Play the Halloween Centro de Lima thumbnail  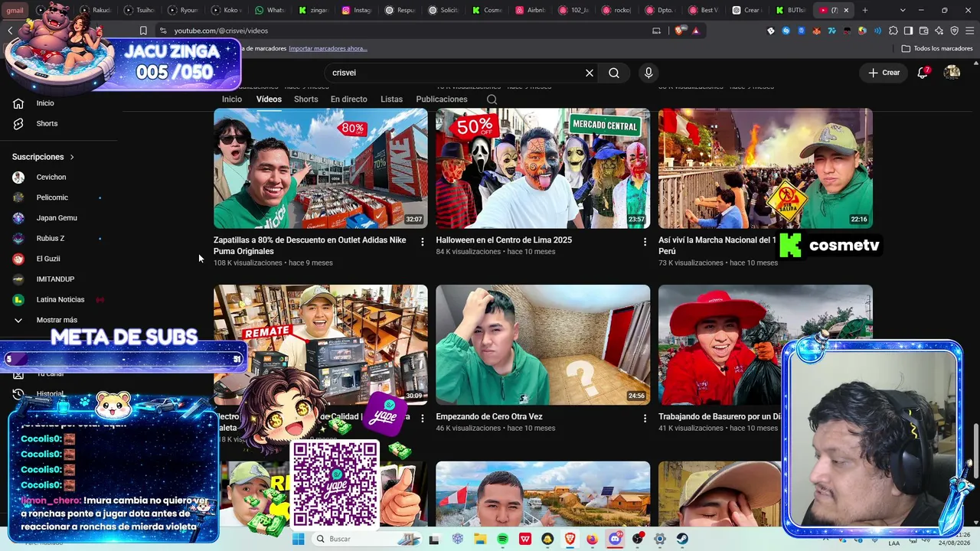543,168
